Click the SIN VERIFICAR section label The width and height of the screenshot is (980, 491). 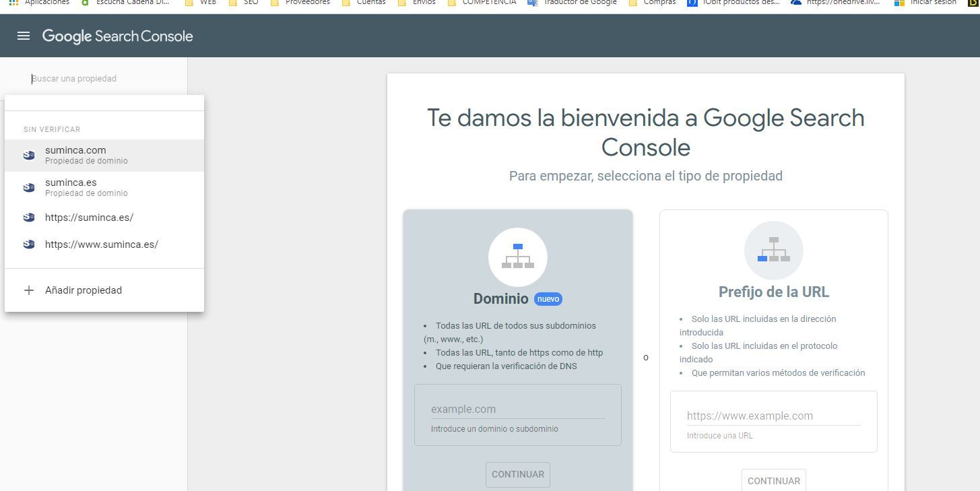point(52,129)
